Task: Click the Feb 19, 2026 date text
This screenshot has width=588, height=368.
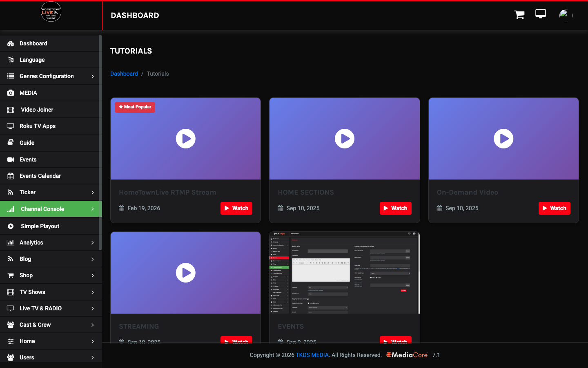Action: coord(144,208)
